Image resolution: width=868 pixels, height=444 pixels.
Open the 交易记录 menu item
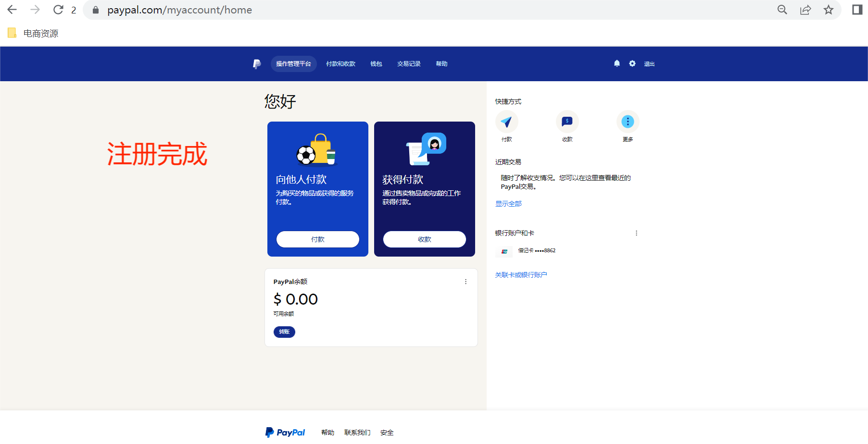409,64
